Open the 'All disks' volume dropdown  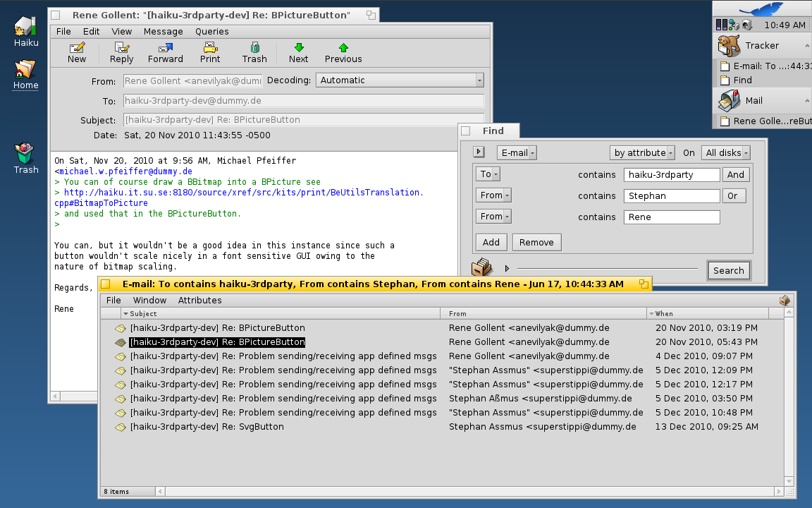tap(725, 152)
